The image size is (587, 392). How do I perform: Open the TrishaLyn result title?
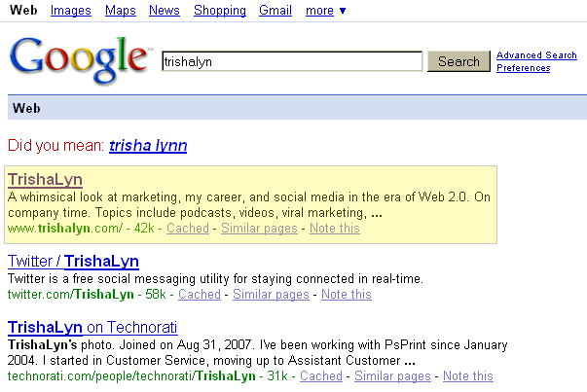(45, 180)
